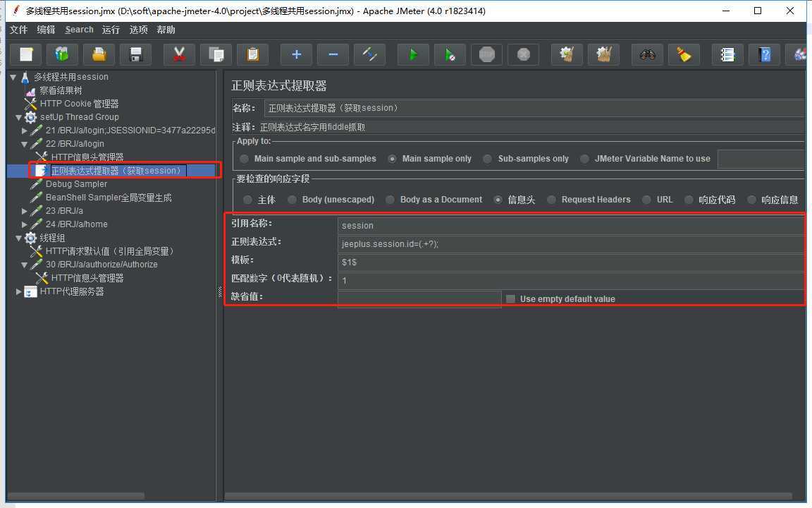This screenshot has width=812, height=508.
Task: Open the Templates toolbar icon
Action: tap(62, 54)
